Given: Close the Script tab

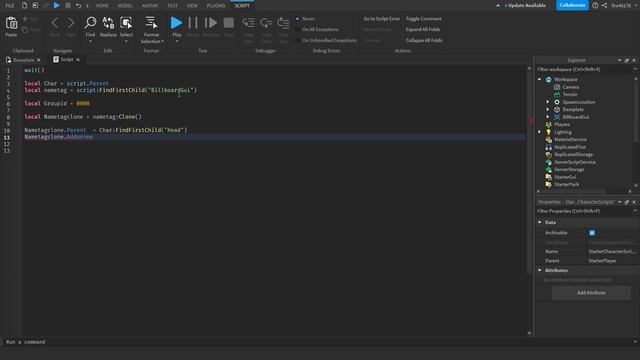Looking at the screenshot, I should 78,60.
